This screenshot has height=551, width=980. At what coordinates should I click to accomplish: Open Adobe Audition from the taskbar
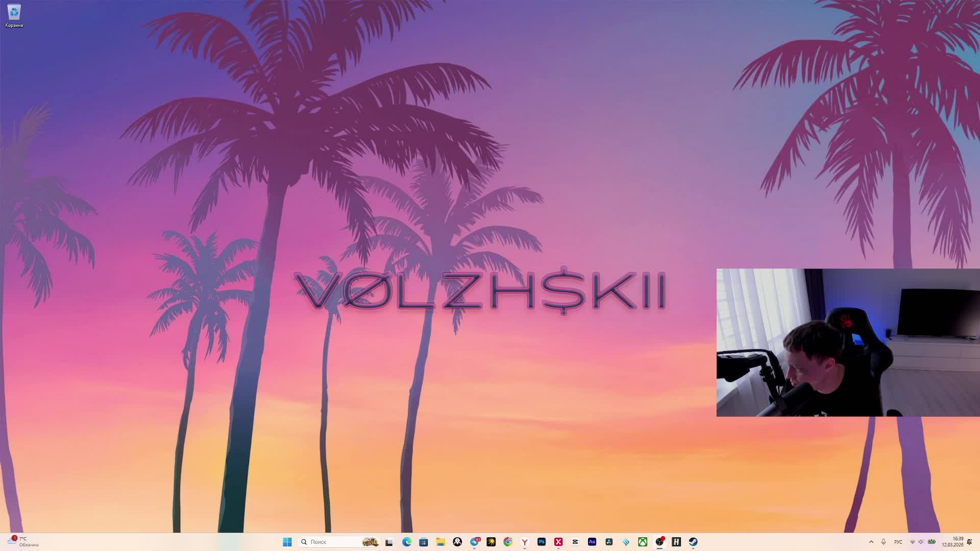pyautogui.click(x=592, y=542)
